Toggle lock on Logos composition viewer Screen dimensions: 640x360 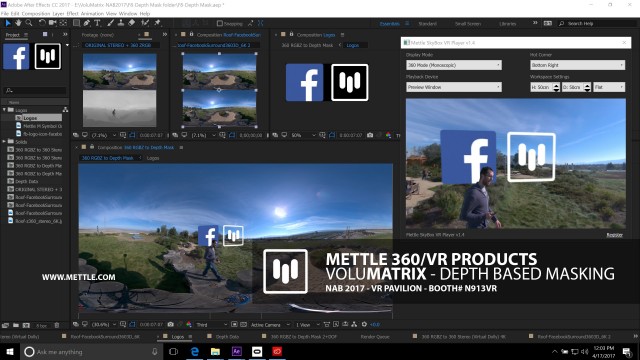(x=291, y=34)
